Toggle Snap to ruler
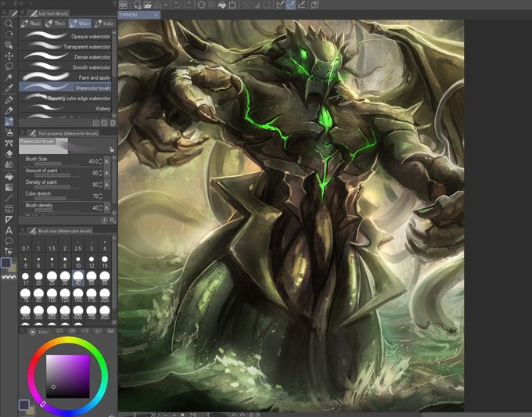The height and width of the screenshot is (417, 532). (x=280, y=5)
